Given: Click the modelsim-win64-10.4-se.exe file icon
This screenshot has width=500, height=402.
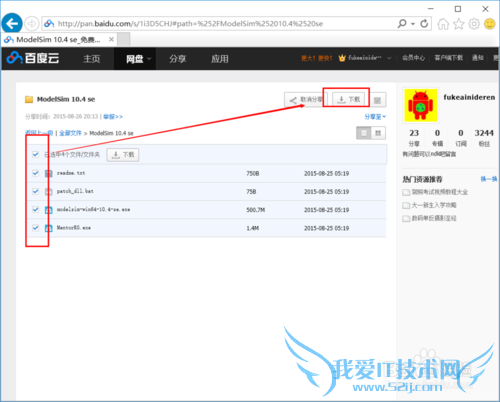Looking at the screenshot, I should pyautogui.click(x=49, y=210).
